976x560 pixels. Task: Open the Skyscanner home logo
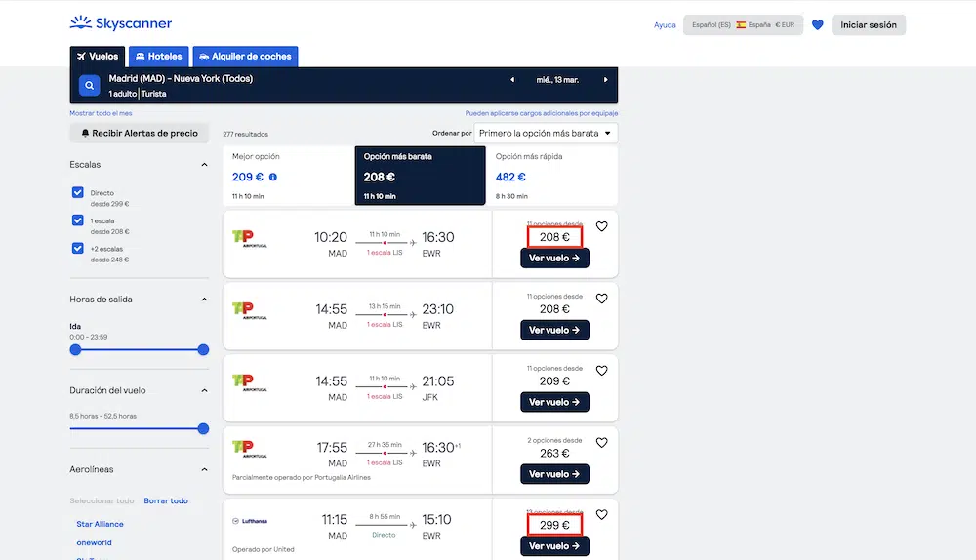click(x=121, y=23)
